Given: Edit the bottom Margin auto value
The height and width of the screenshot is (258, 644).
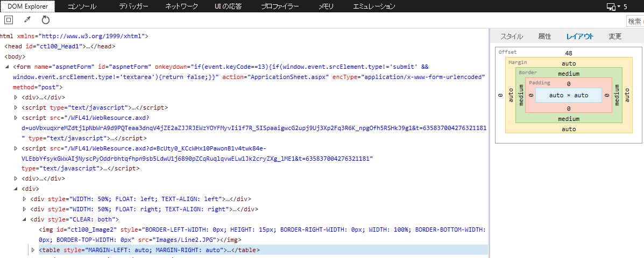Looking at the screenshot, I should [x=569, y=129].
